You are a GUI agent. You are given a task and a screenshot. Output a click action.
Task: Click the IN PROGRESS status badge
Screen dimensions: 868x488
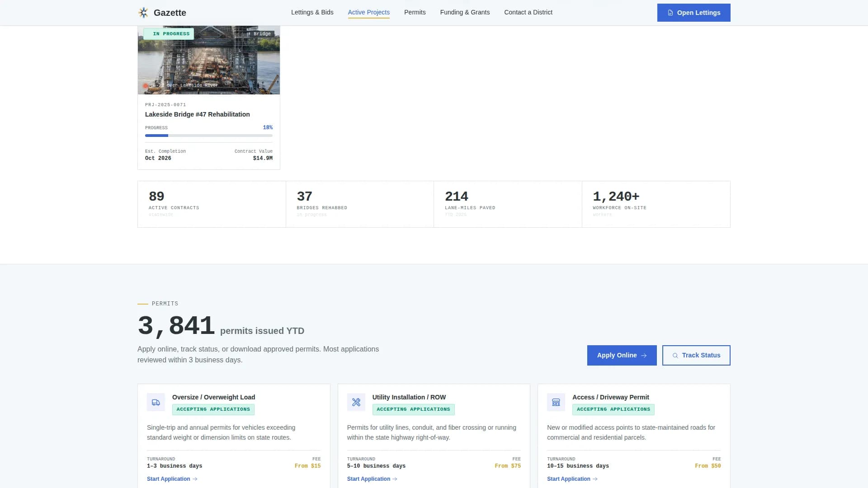[169, 34]
